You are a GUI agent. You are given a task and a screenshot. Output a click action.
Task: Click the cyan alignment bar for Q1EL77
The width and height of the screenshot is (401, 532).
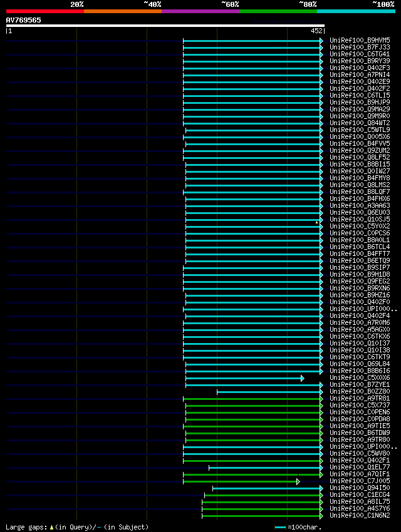point(264,468)
